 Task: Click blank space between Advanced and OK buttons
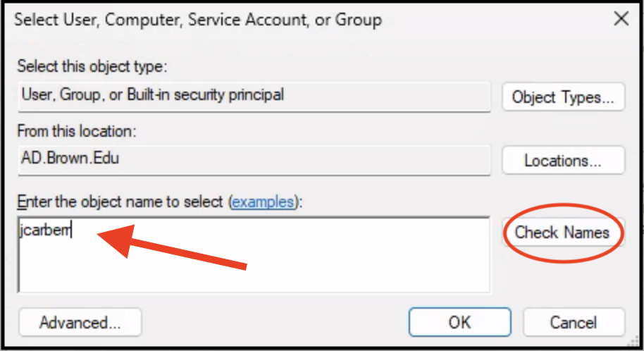pyautogui.click(x=275, y=323)
